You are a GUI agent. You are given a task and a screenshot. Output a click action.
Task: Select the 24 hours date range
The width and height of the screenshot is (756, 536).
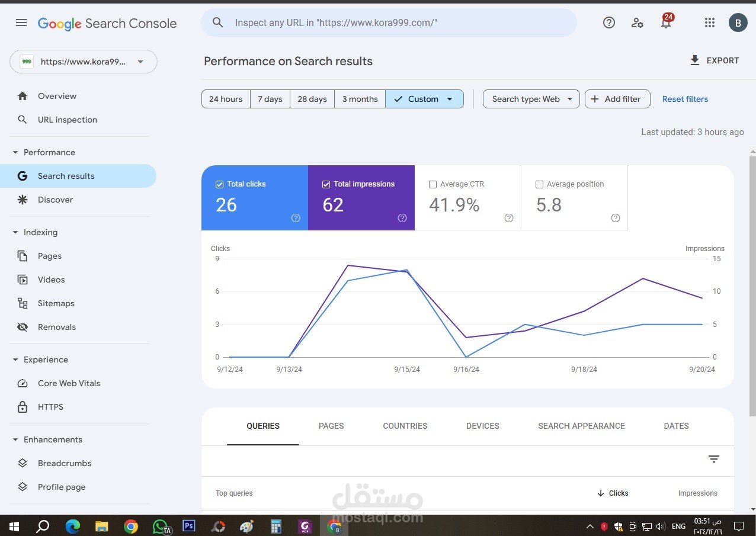click(226, 99)
